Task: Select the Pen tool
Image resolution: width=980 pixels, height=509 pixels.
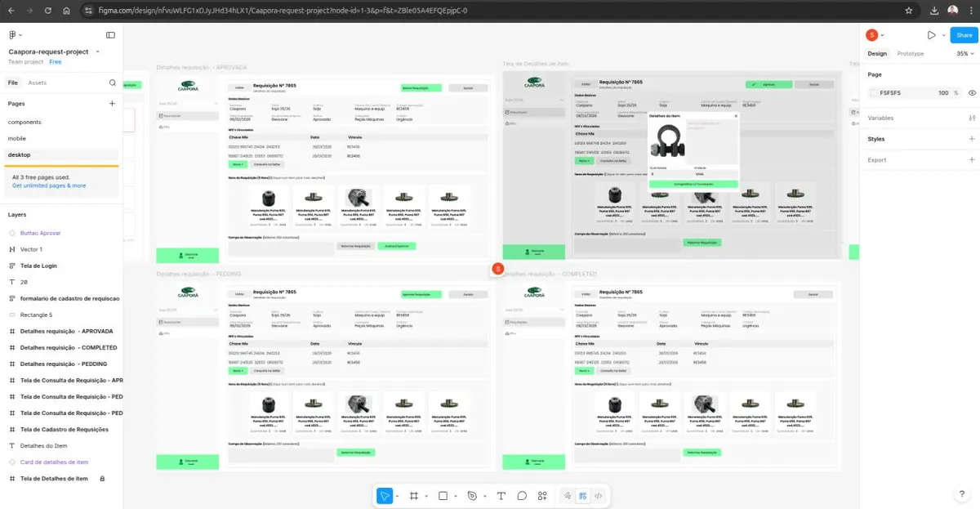Action: (x=472, y=496)
